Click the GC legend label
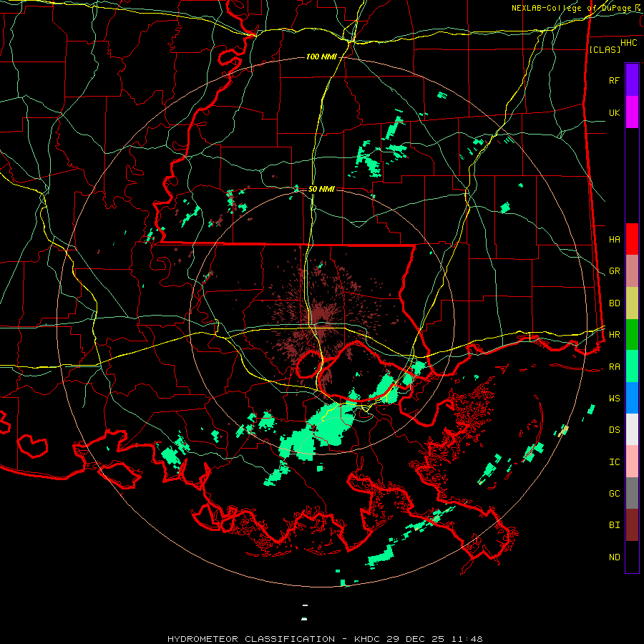Screen dimensions: 644x644 (615, 493)
